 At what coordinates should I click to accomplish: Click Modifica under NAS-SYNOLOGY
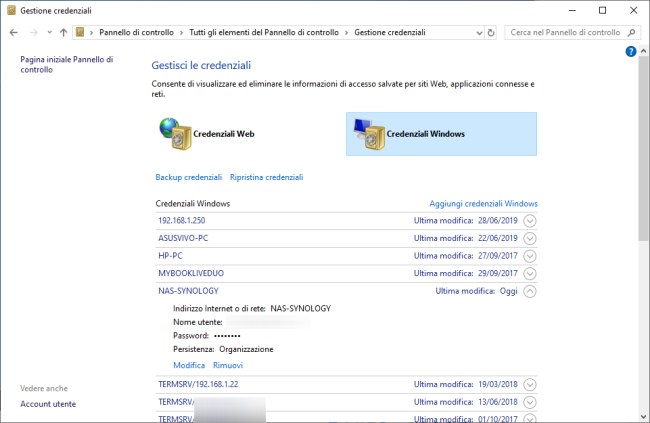click(x=189, y=365)
